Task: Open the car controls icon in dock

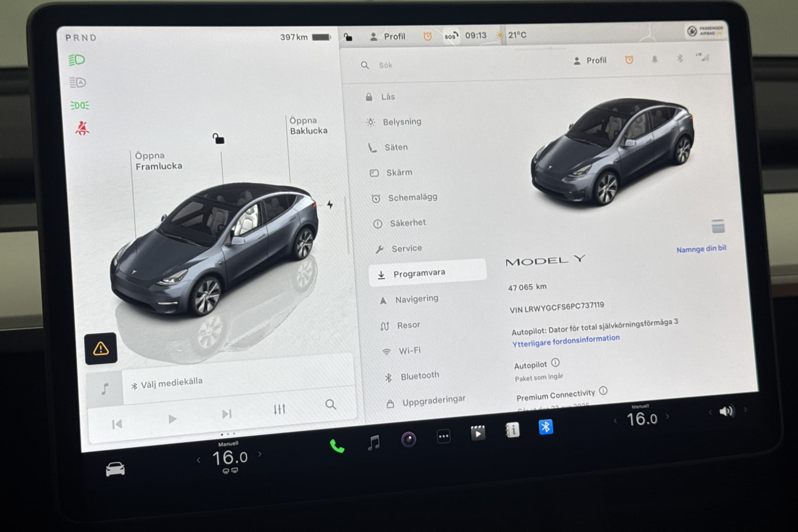Action: (x=115, y=469)
